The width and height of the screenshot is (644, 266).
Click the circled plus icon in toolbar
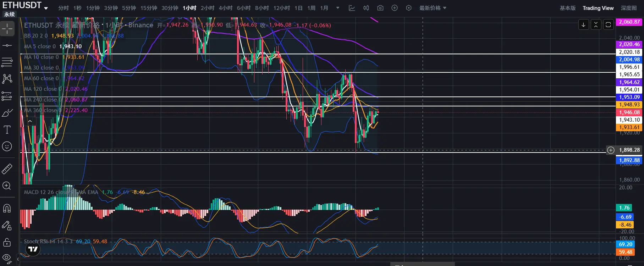pyautogui.click(x=395, y=8)
